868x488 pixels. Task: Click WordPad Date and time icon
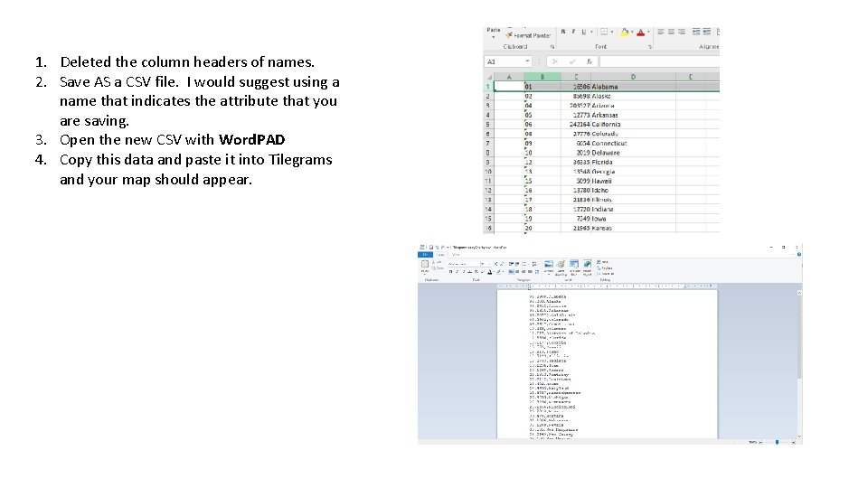click(574, 265)
